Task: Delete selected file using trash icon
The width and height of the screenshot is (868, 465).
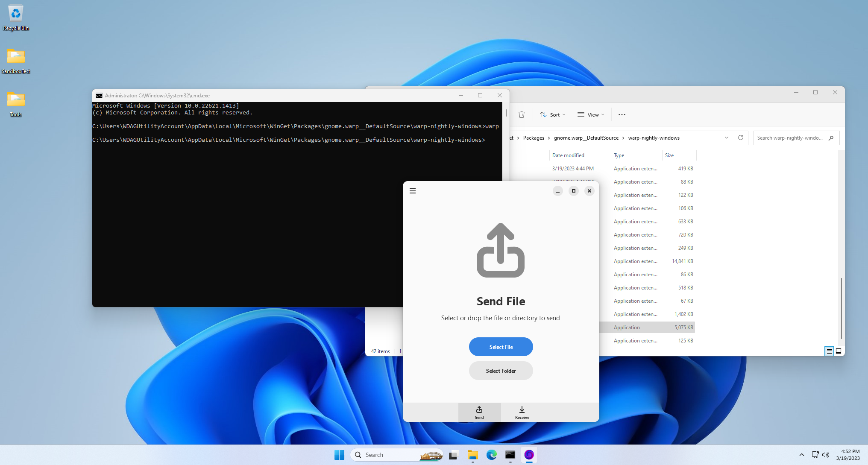Action: pos(522,114)
